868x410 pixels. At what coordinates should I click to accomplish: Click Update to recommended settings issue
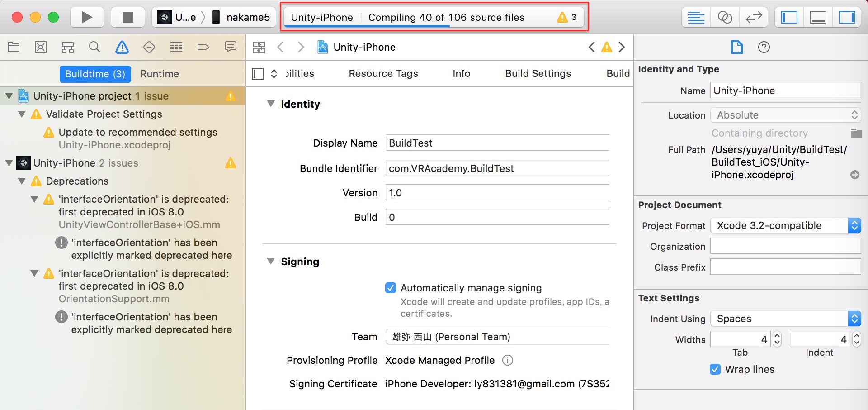pyautogui.click(x=137, y=132)
